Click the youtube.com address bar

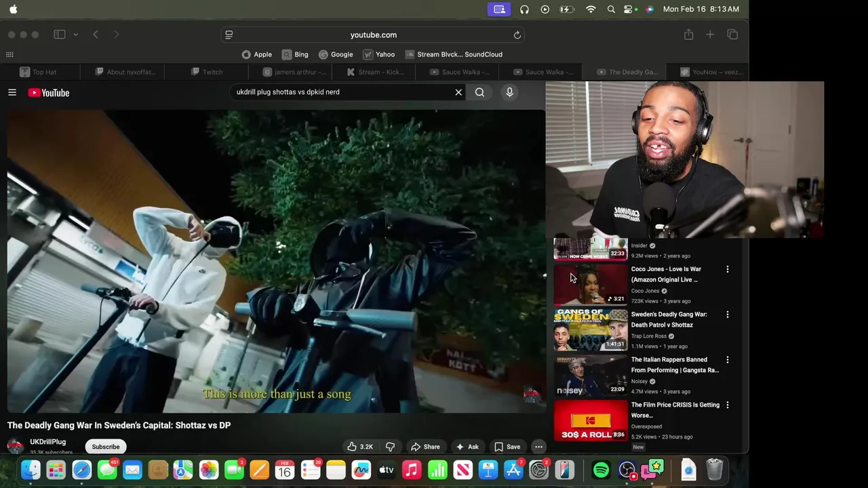pos(374,35)
